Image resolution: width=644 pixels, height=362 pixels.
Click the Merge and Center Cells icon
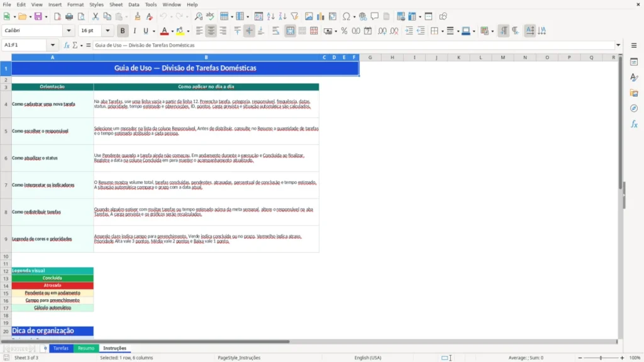(290, 31)
